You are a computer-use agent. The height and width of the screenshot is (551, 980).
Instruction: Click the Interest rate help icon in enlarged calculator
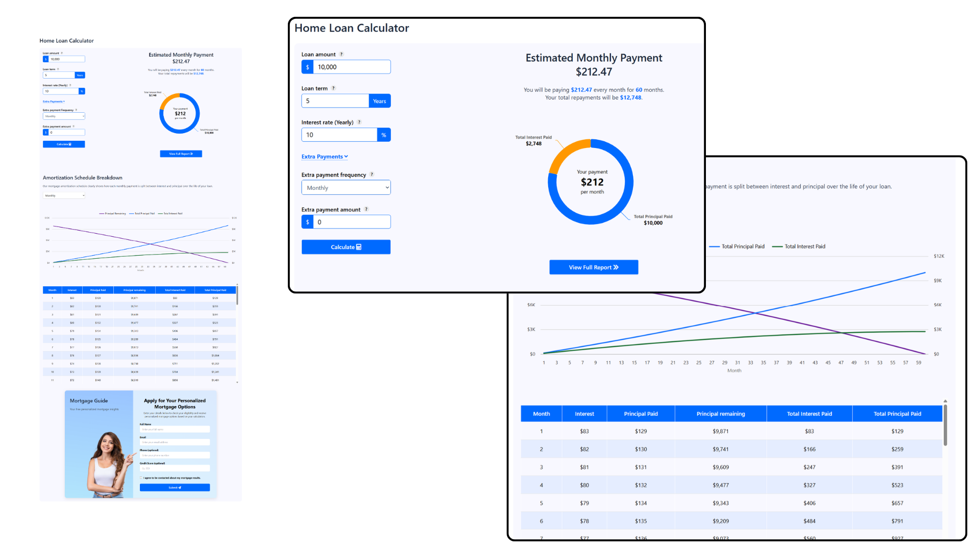coord(359,122)
